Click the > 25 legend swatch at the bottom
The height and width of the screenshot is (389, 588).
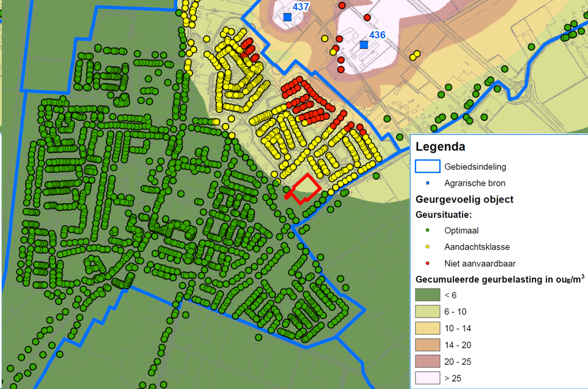pos(427,377)
